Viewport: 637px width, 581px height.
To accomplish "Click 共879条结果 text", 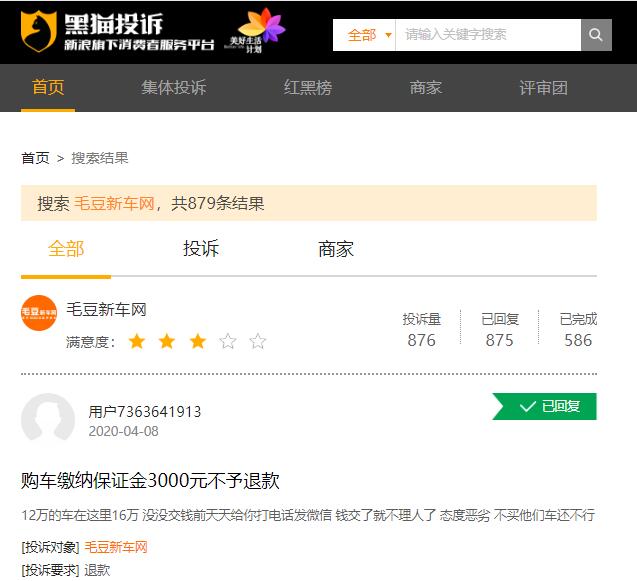I will (x=218, y=203).
